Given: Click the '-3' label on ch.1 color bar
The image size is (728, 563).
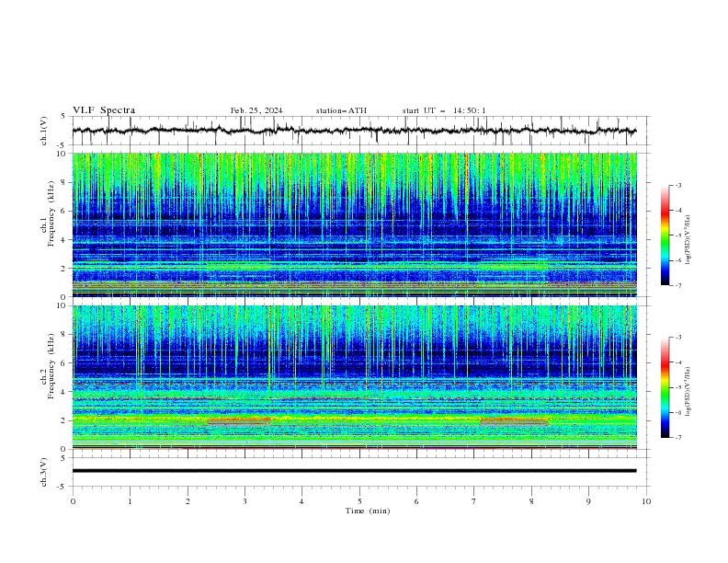Looking at the screenshot, I should coord(677,185).
